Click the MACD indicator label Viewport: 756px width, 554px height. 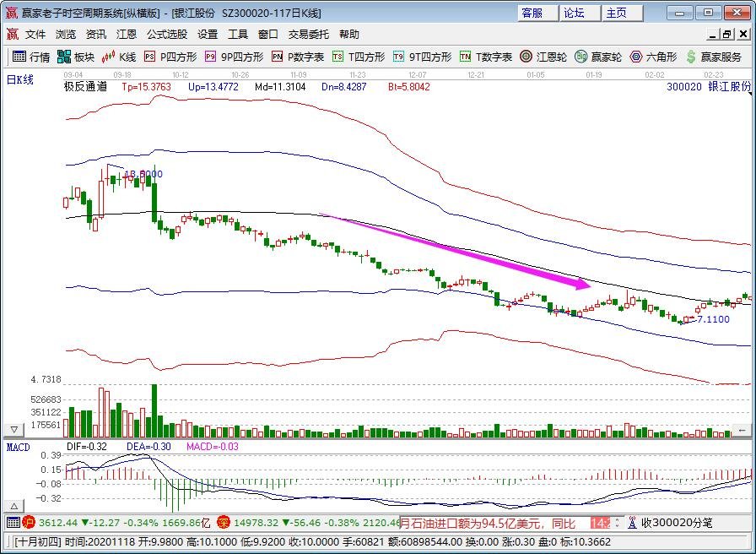(19, 447)
